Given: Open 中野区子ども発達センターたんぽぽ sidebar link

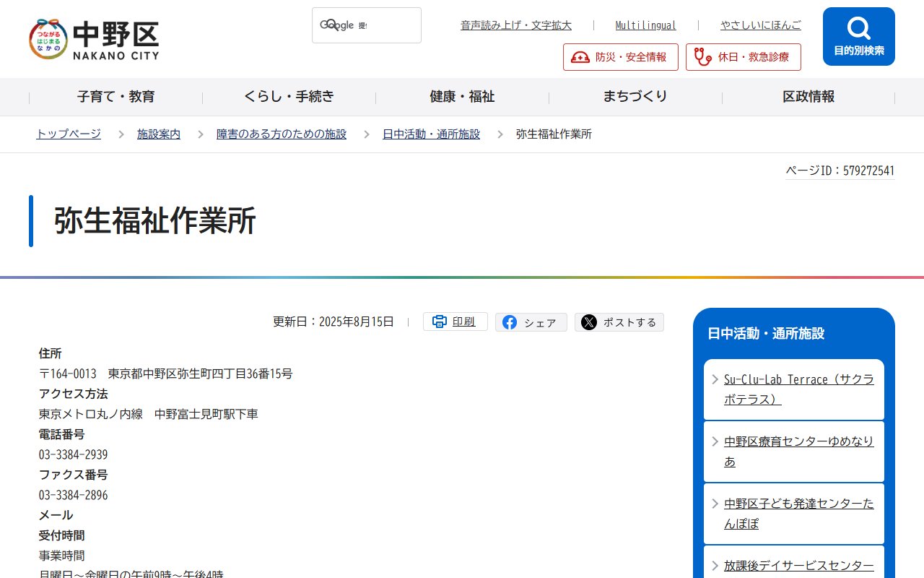Looking at the screenshot, I should 794,514.
